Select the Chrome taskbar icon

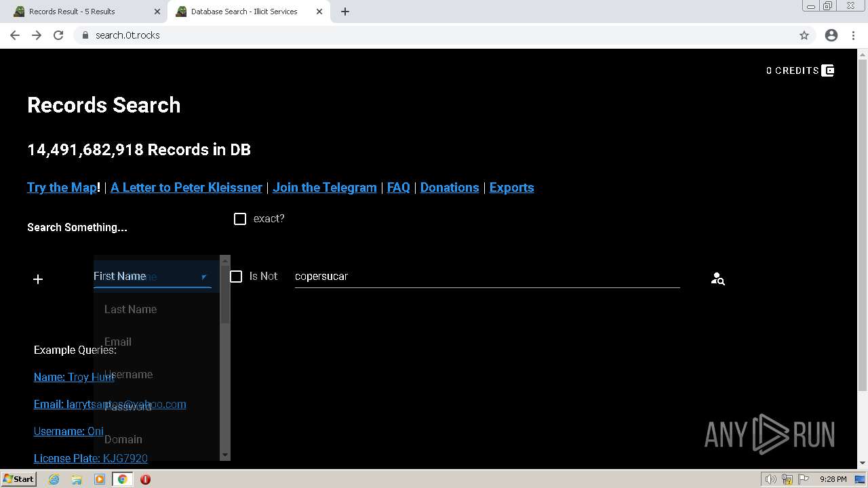(x=123, y=479)
